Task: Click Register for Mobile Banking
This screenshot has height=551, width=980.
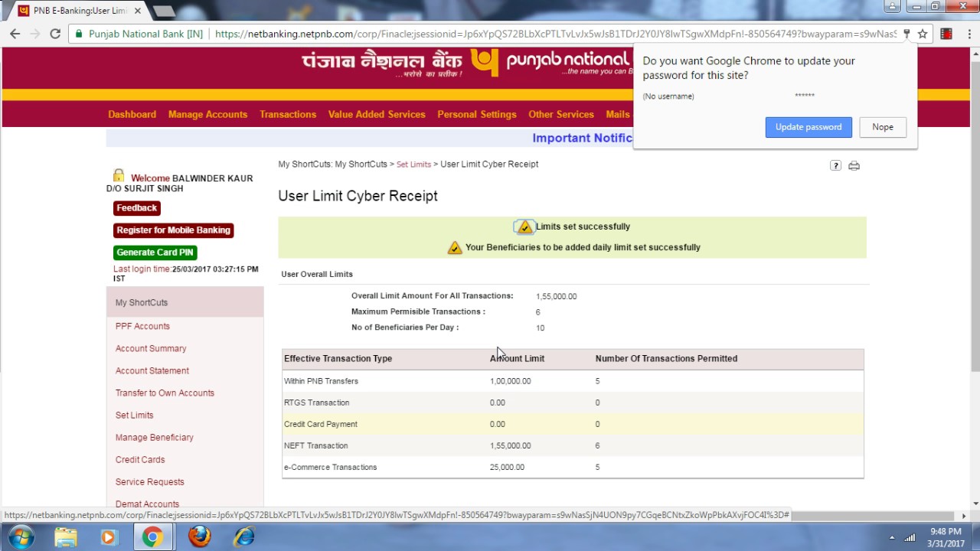Action: coord(173,230)
